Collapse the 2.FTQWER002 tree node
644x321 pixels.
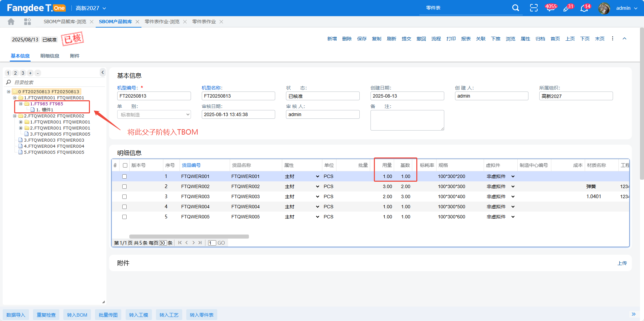tap(14, 116)
